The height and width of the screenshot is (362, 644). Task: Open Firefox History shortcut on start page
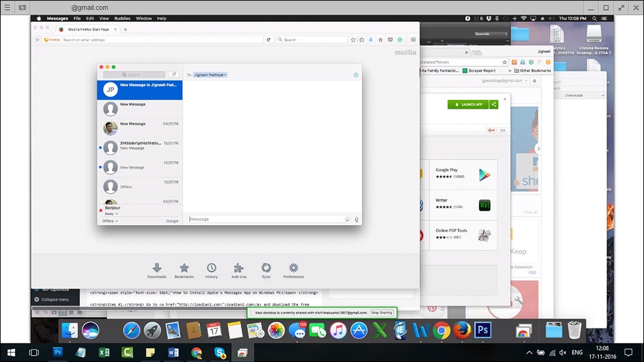coord(211,271)
